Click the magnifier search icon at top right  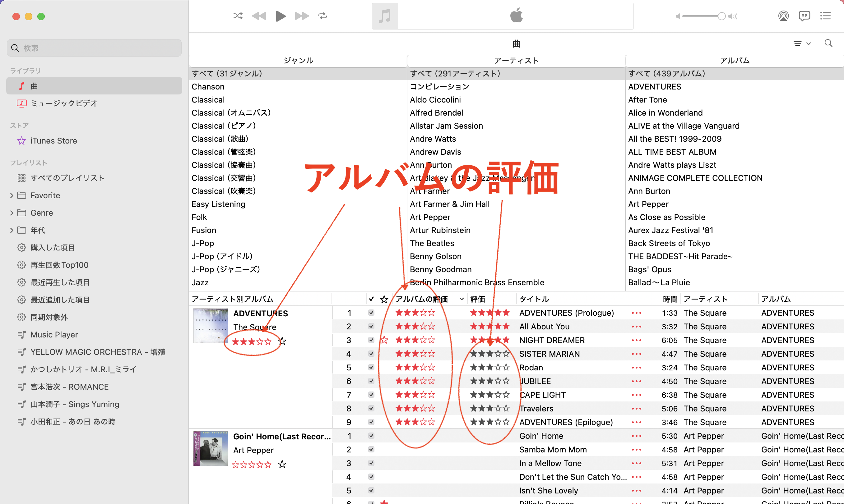tap(828, 43)
